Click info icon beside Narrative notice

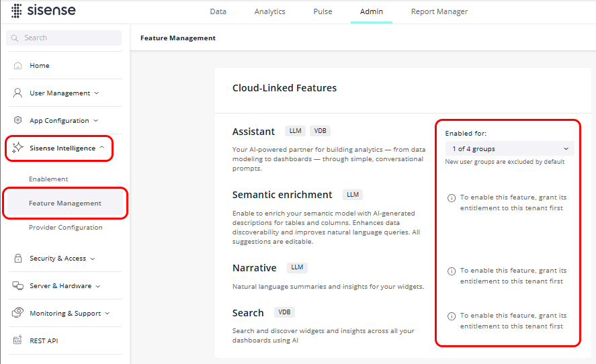[452, 271]
